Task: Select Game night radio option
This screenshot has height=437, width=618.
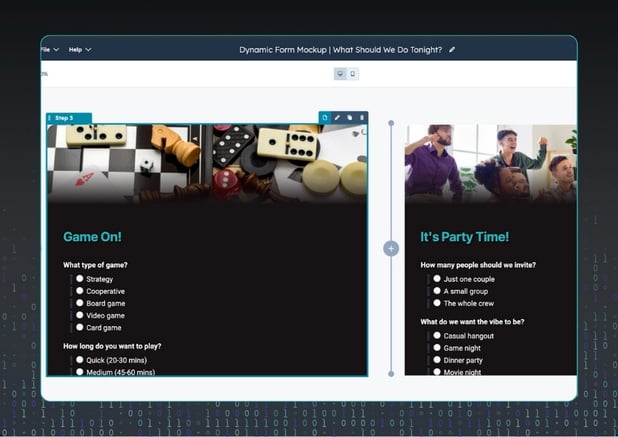Action: coord(437,348)
